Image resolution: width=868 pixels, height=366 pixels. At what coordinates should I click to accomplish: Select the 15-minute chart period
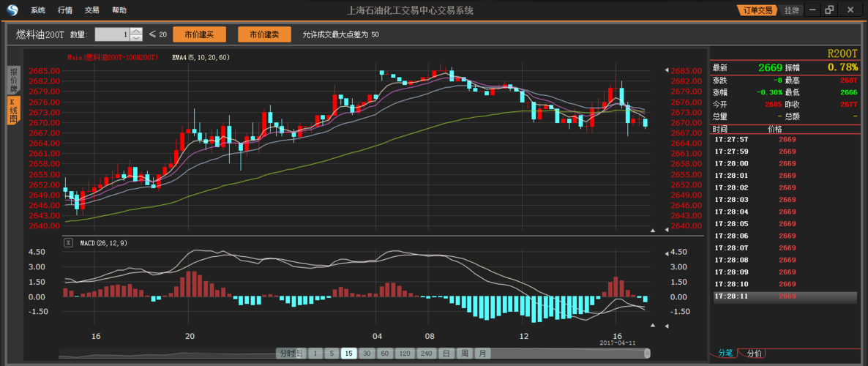point(349,354)
